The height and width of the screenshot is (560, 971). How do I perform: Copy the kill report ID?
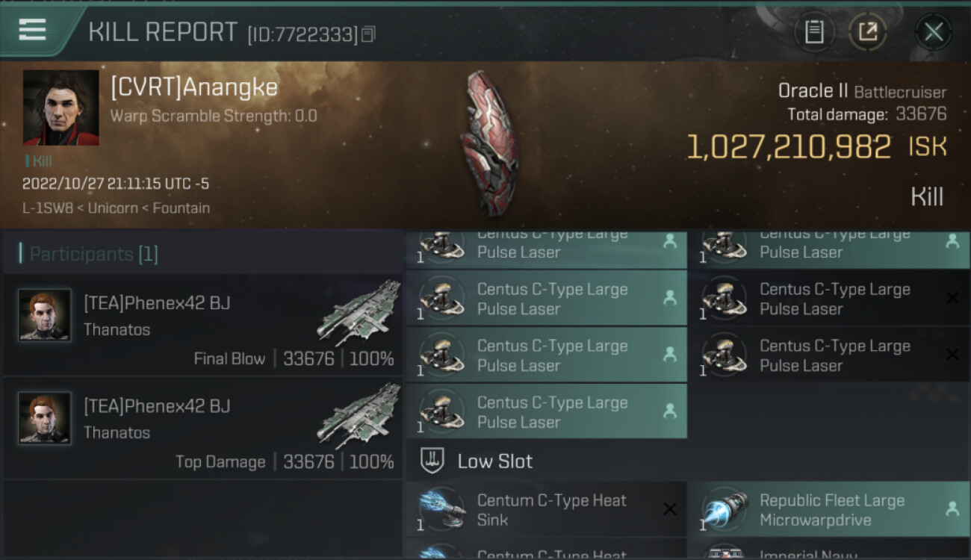click(367, 34)
